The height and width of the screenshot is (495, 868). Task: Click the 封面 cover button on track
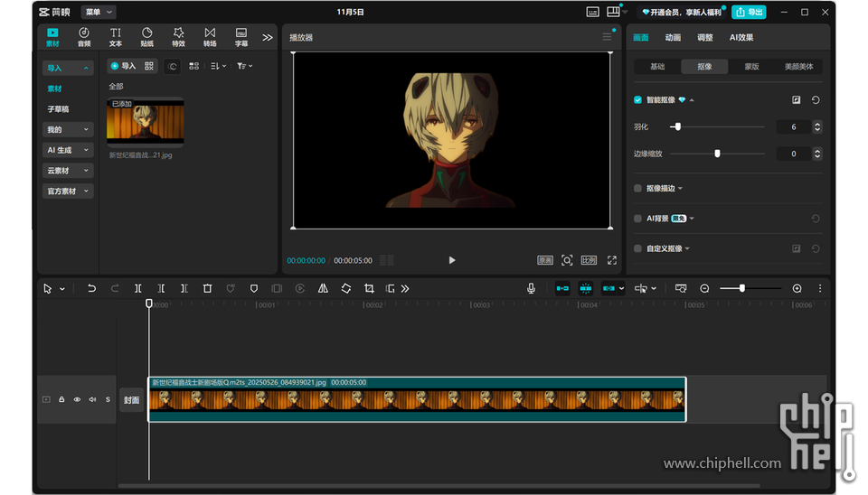(x=132, y=400)
